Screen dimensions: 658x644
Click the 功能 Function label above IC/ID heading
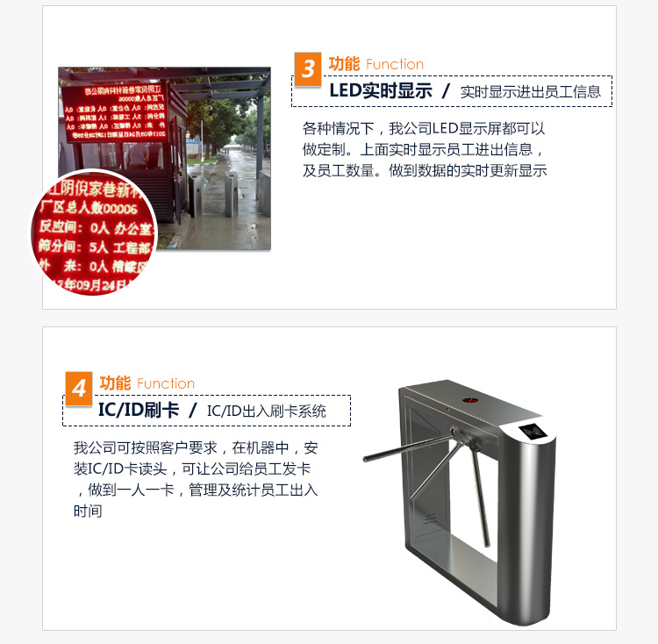click(x=147, y=383)
